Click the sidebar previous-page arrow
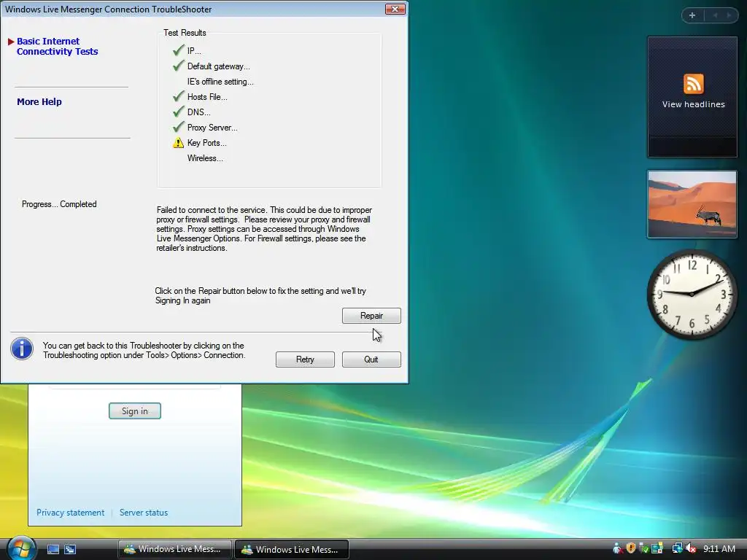The image size is (747, 560). (715, 15)
